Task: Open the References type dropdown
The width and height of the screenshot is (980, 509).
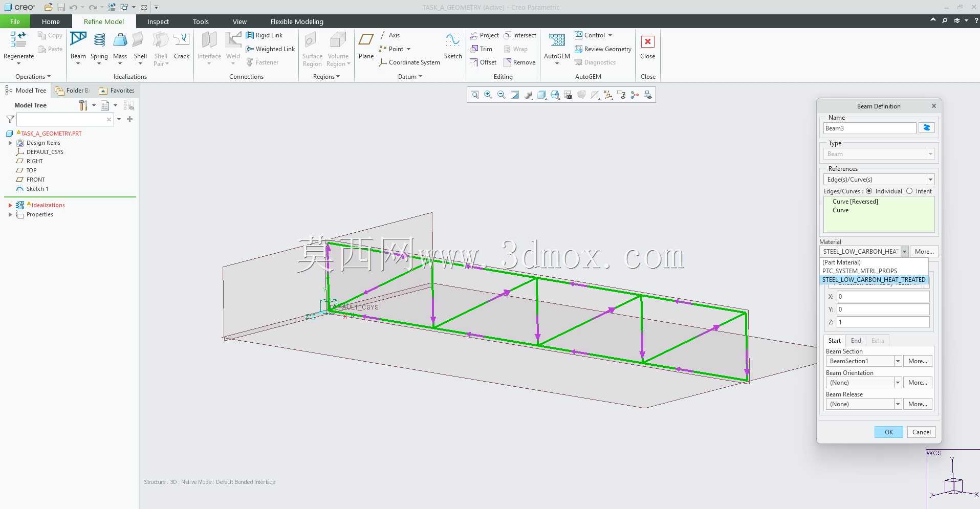Action: (930, 180)
